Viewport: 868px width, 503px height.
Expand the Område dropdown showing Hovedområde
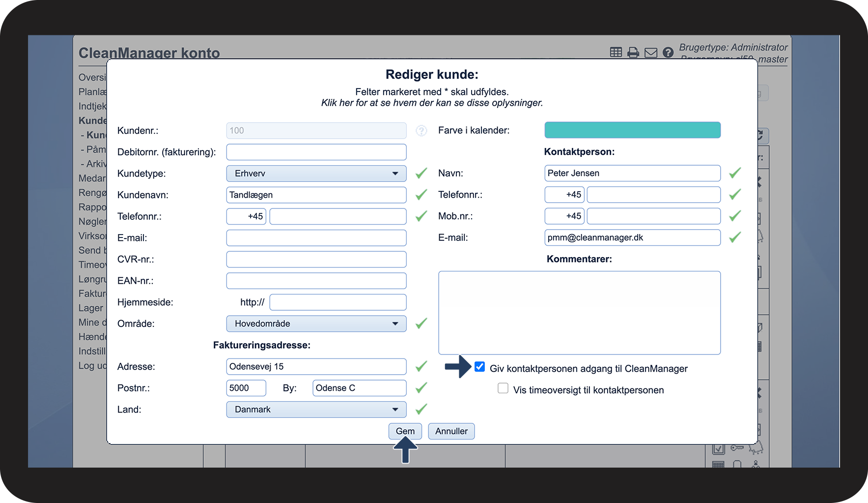(316, 324)
